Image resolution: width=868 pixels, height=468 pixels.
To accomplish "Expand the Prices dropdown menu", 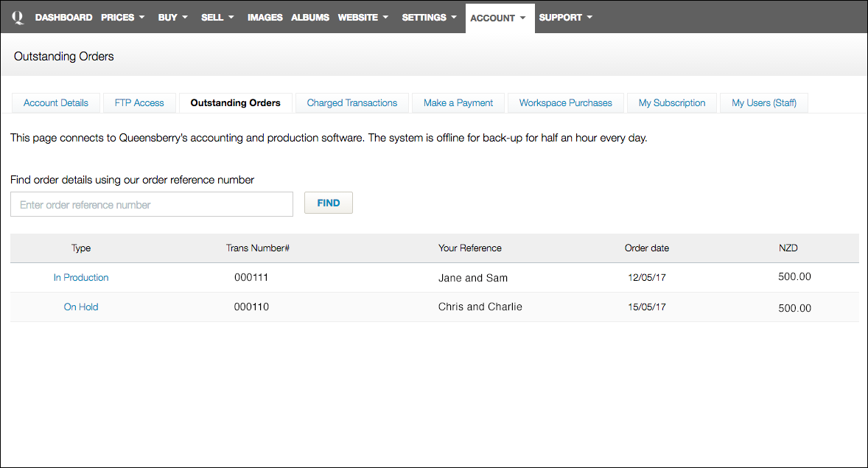I will 122,18.
